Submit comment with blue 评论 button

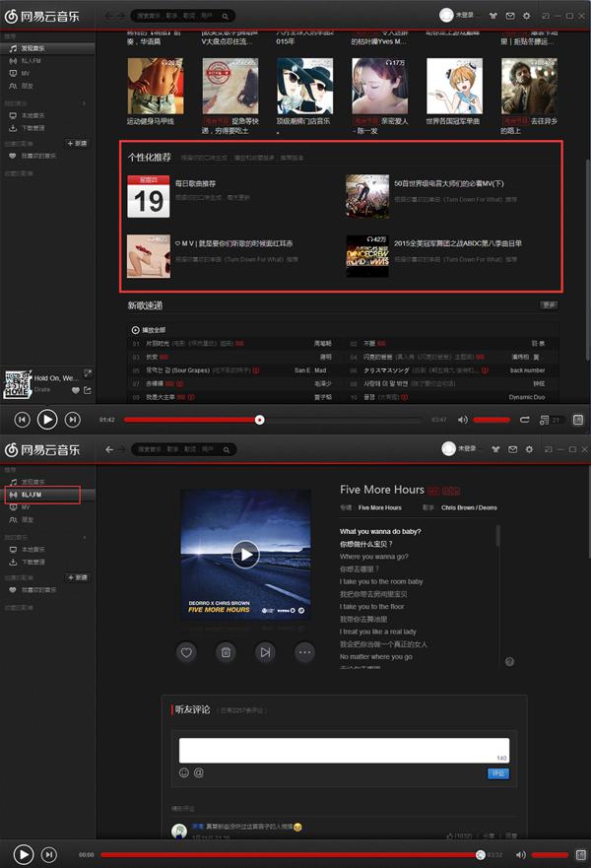(498, 773)
